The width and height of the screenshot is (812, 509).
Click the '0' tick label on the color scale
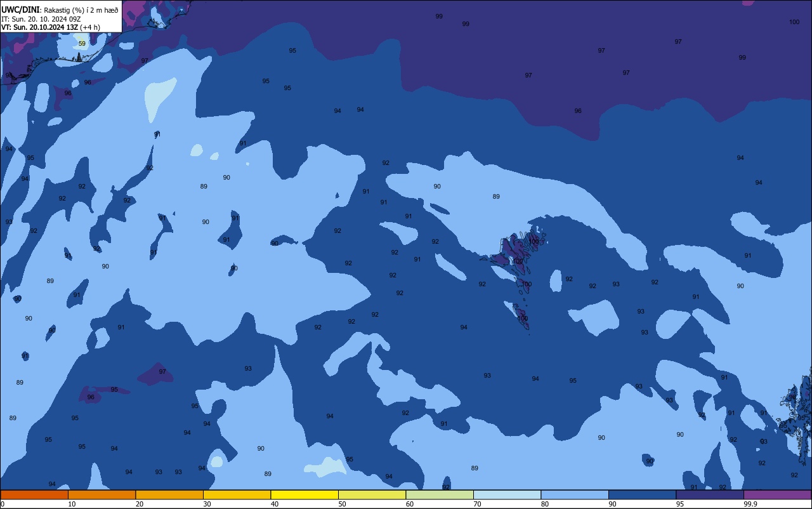(3, 504)
